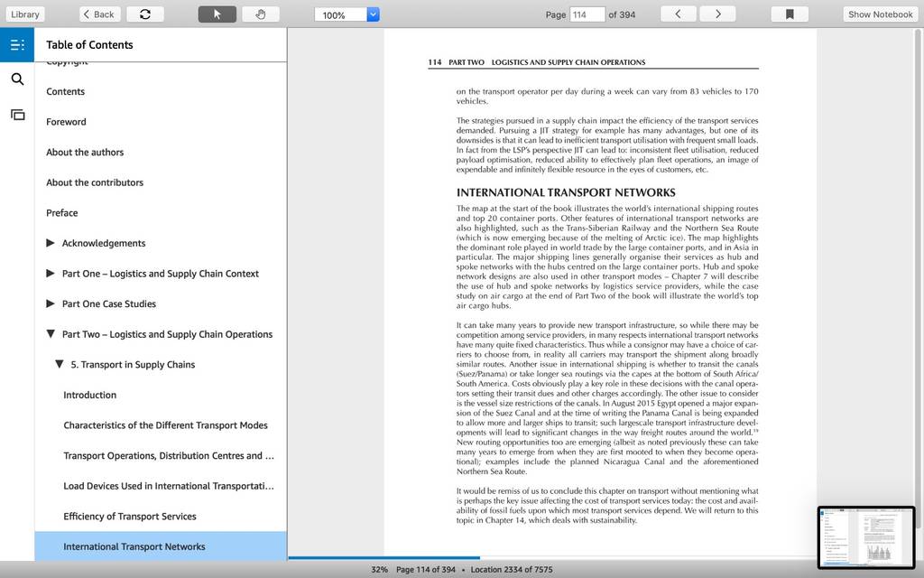The height and width of the screenshot is (578, 924).
Task: Open the search magnifier in the sidebar
Action: tap(18, 79)
